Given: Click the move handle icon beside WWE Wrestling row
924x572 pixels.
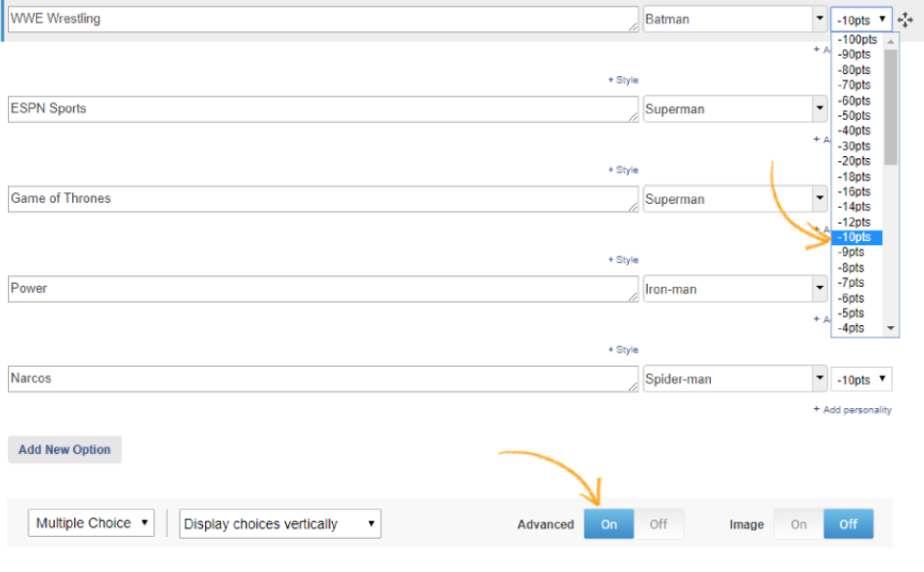Looking at the screenshot, I should 905,20.
